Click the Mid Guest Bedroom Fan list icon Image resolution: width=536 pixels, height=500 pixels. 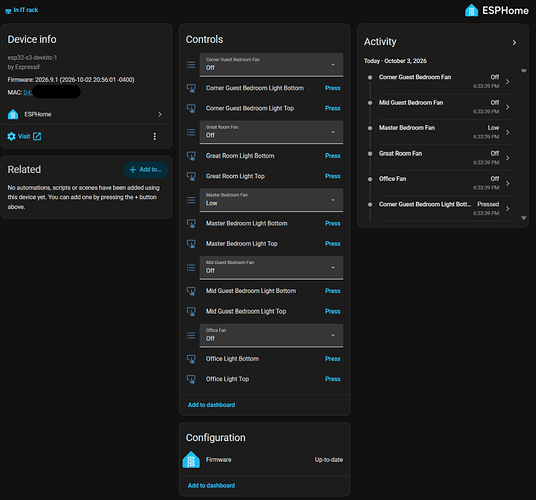(x=191, y=268)
